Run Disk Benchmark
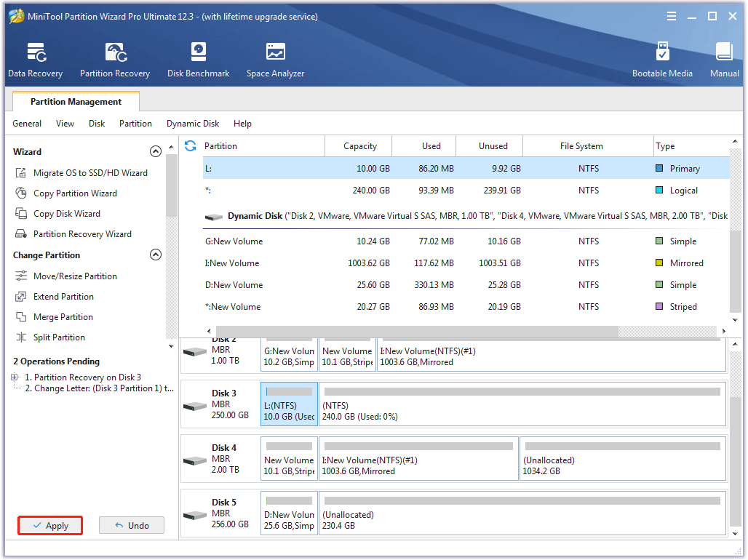The width and height of the screenshot is (748, 560). point(198,59)
